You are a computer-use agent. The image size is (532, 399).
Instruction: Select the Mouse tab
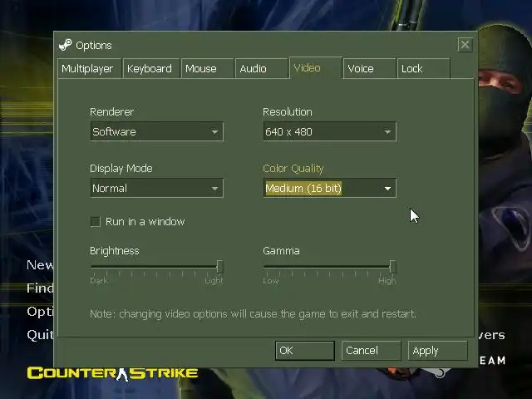coord(207,68)
